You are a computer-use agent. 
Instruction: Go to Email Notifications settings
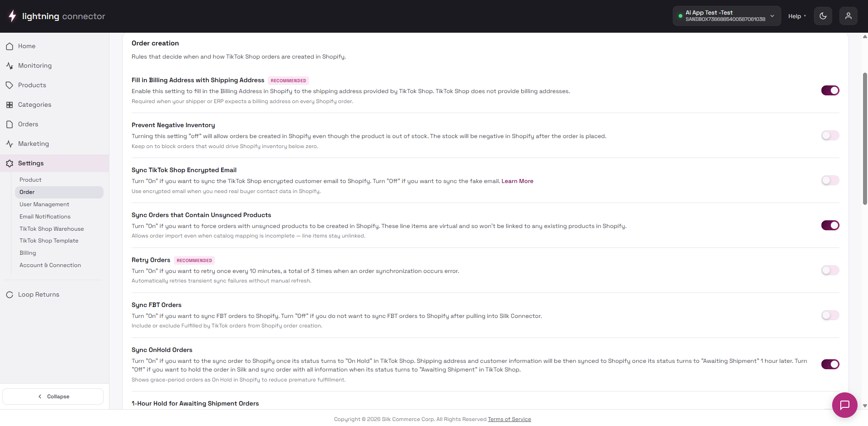click(45, 217)
